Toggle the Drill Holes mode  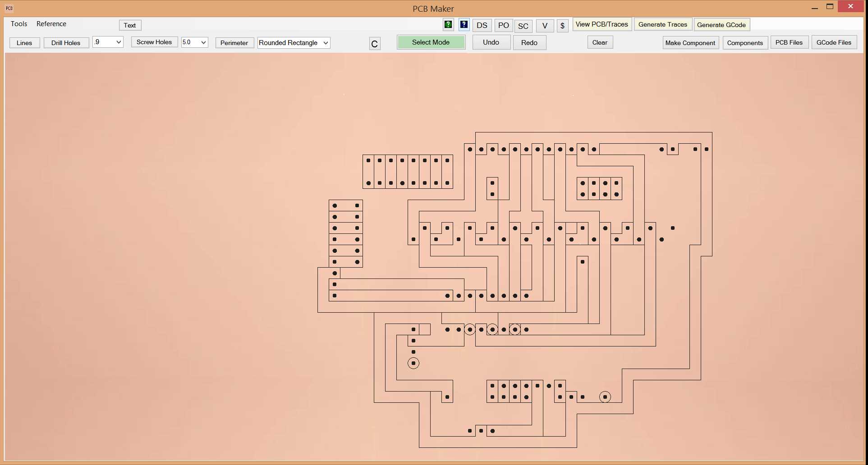pos(66,42)
